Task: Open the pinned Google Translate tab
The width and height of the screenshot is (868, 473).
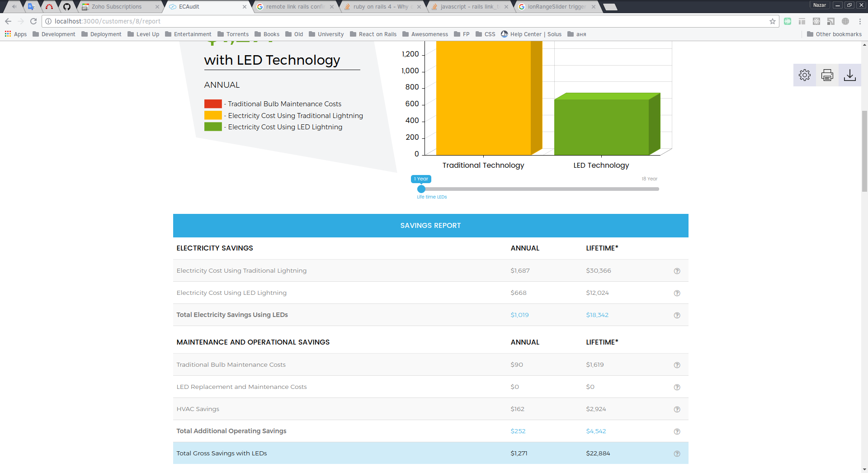Action: point(31,7)
